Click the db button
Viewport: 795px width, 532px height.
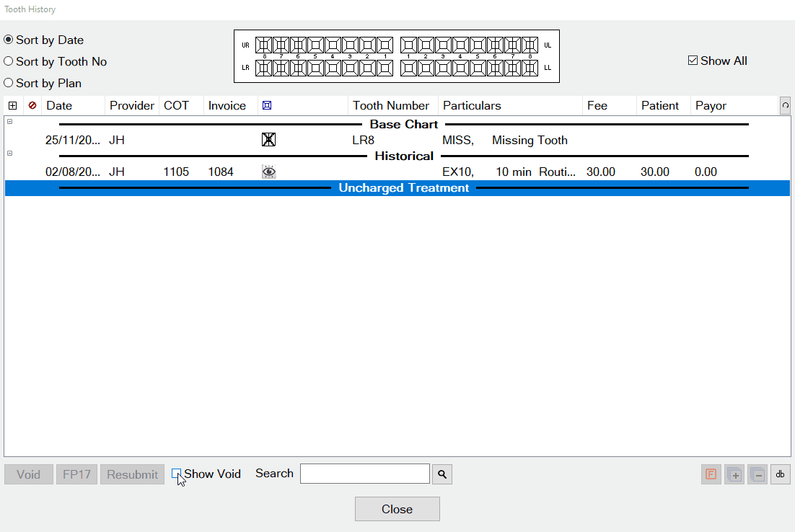[780, 474]
